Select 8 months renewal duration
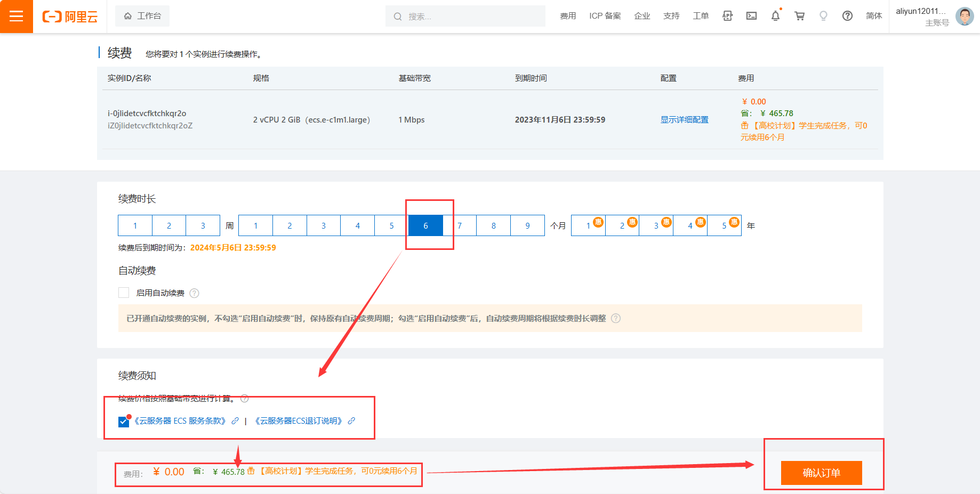The height and width of the screenshot is (494, 980). (x=494, y=225)
